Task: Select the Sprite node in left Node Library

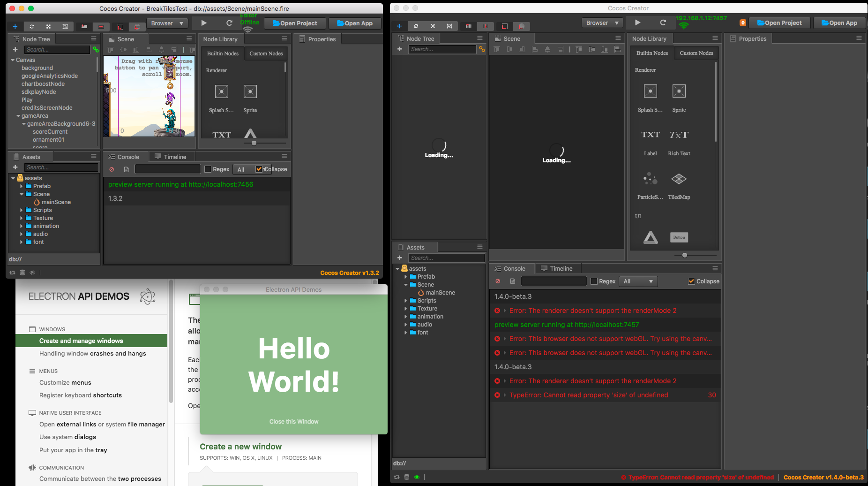Action: (250, 99)
